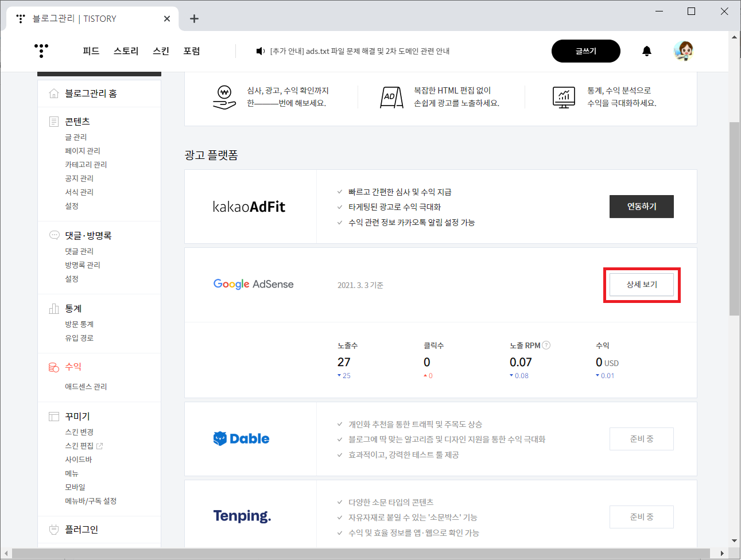Click the Google AdSense logo

click(x=253, y=284)
